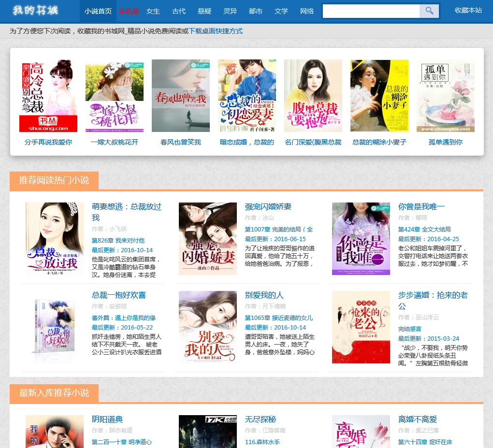Open the 完结感言 chapter link
This screenshot has height=448, width=493.
coord(410,329)
